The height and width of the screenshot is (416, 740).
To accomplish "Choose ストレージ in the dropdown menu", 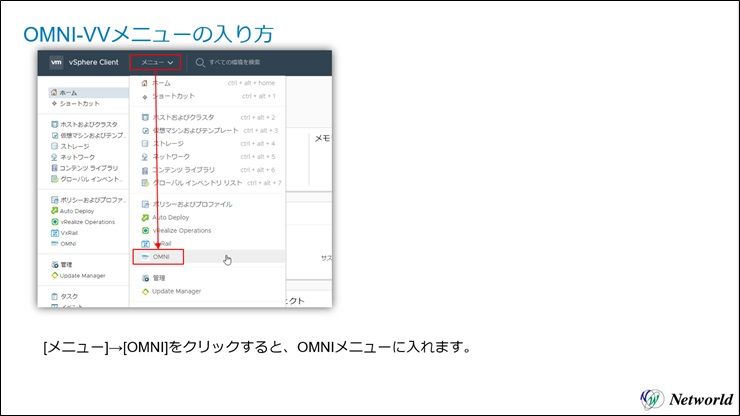I will point(208,144).
